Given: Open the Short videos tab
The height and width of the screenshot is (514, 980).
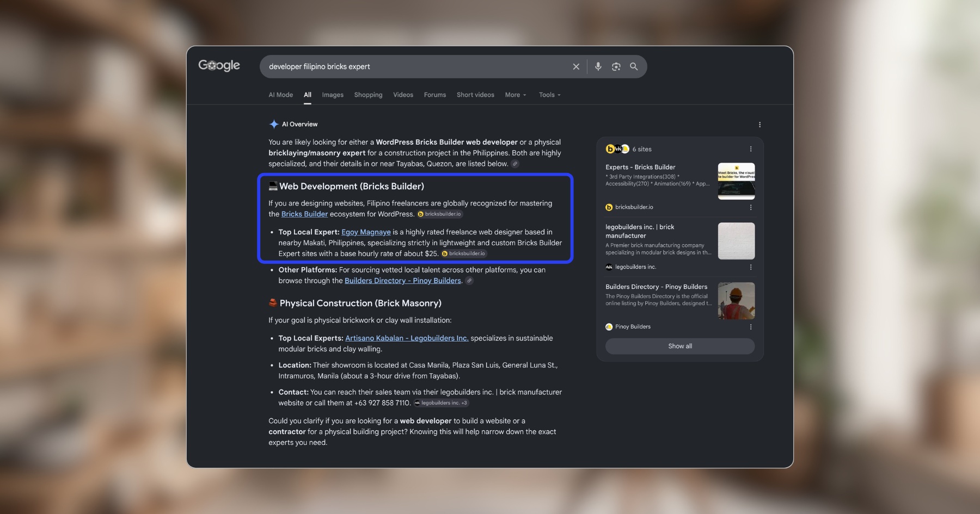Looking at the screenshot, I should coord(475,95).
